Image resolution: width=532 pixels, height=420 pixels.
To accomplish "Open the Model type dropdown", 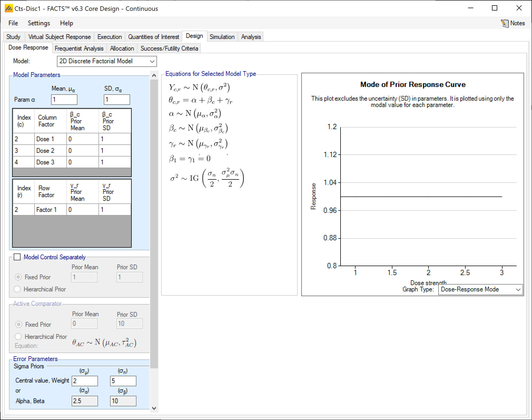I will [x=107, y=61].
